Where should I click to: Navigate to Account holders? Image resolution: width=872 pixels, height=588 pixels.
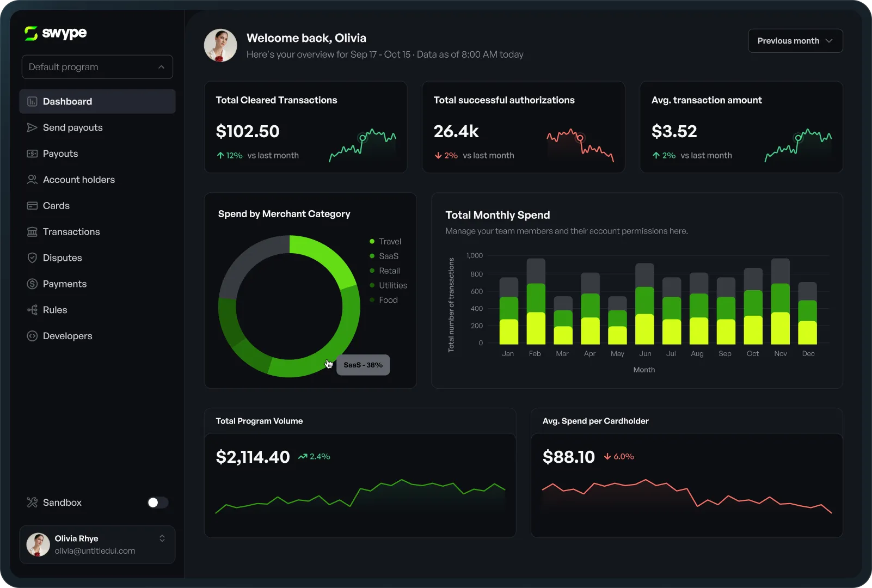tap(97, 180)
